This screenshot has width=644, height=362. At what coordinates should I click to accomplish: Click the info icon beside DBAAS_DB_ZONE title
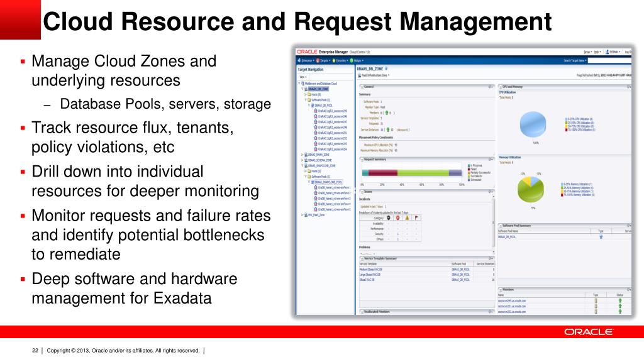coord(386,69)
